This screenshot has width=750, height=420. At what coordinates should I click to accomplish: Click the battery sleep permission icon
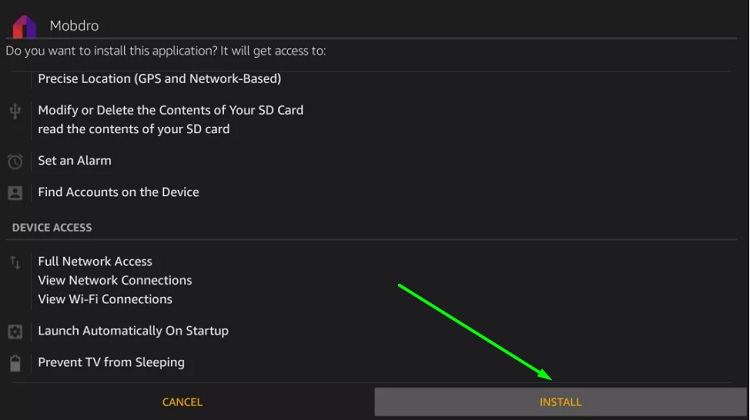coord(15,363)
